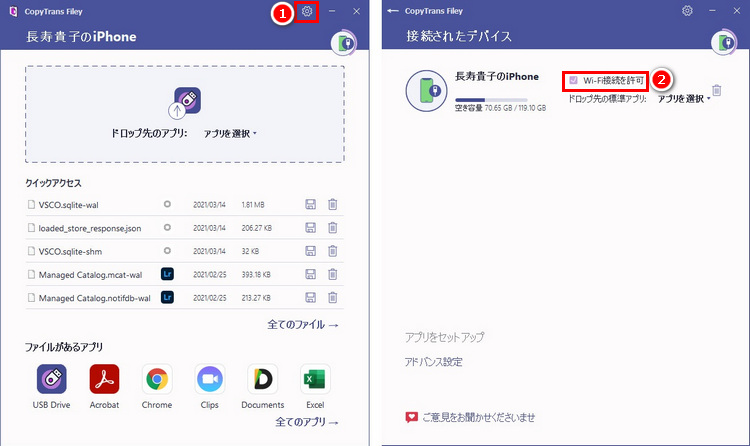This screenshot has height=446, width=750.
Task: Open settings gear in right CopyTrans Filey window
Action: [687, 11]
